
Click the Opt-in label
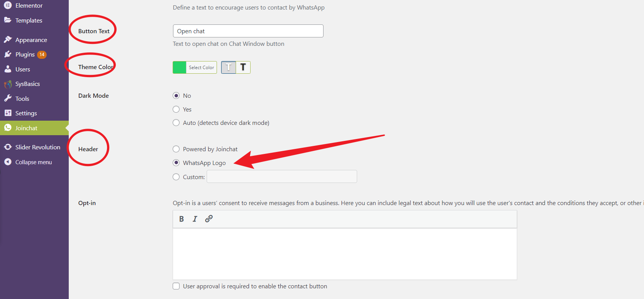tap(87, 203)
